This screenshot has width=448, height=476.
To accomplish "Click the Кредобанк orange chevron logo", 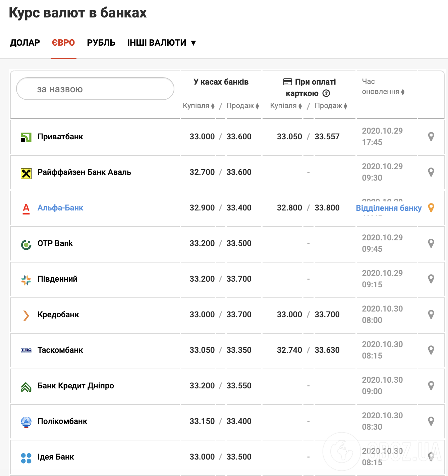I will 26,316.
